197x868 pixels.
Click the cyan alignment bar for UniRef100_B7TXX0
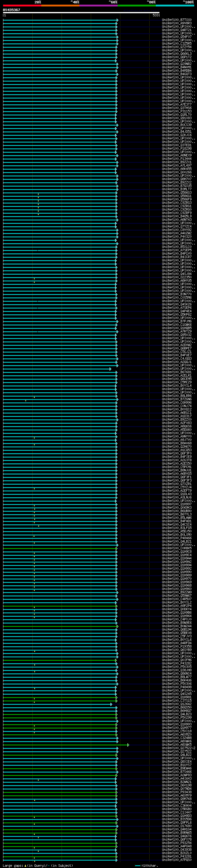point(60,20)
